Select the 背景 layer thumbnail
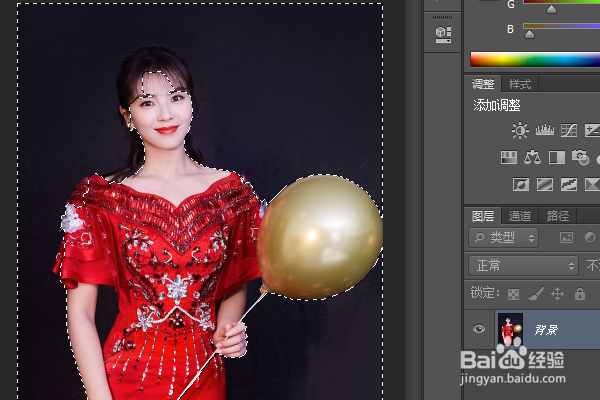The image size is (600, 400). (510, 330)
